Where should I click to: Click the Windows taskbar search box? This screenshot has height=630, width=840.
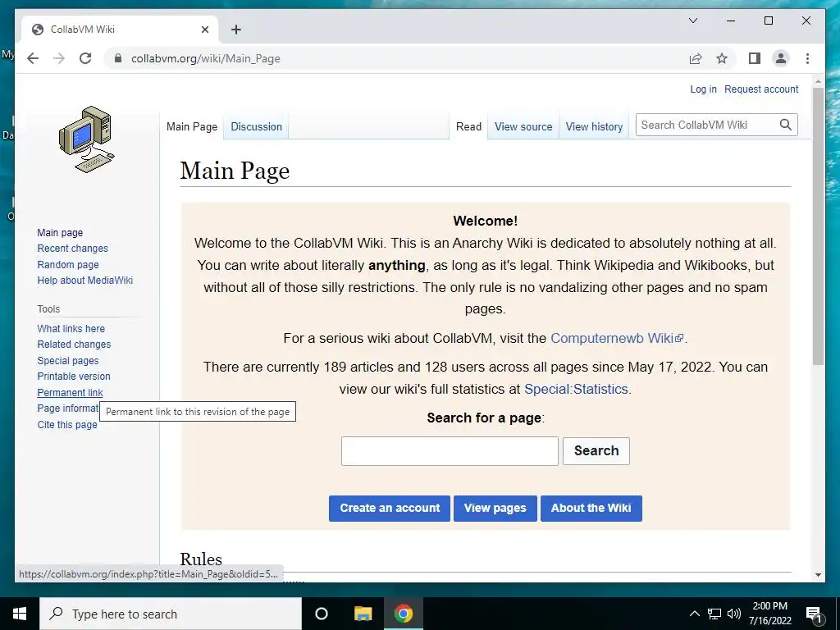point(171,614)
